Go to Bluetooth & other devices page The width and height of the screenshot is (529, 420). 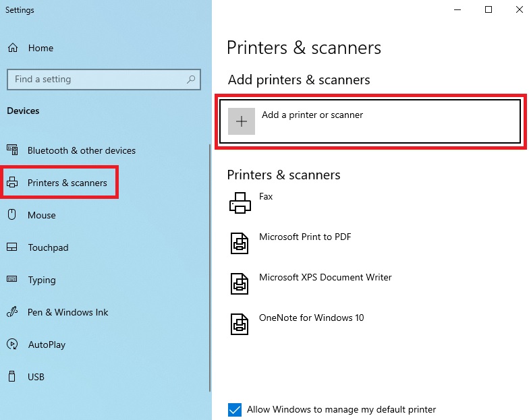(81, 150)
